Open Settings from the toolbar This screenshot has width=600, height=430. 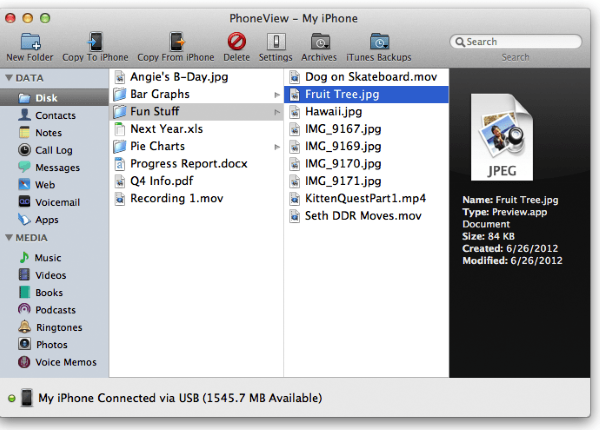tap(275, 41)
